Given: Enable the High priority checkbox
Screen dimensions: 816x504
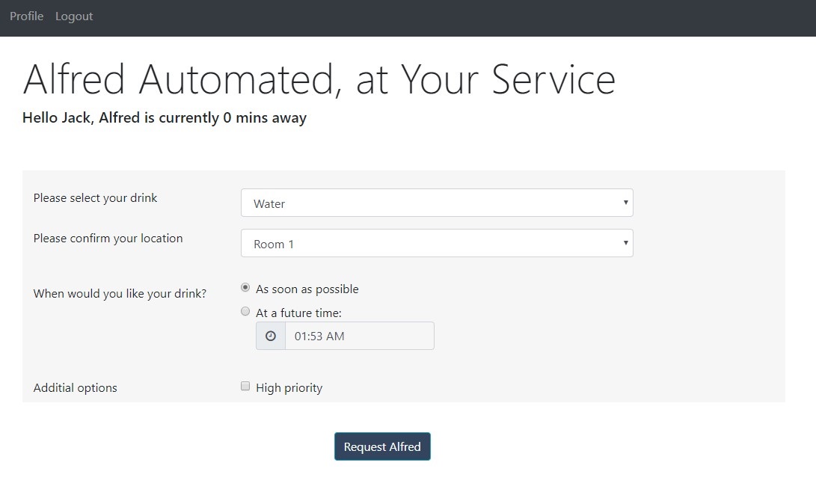Looking at the screenshot, I should (245, 387).
